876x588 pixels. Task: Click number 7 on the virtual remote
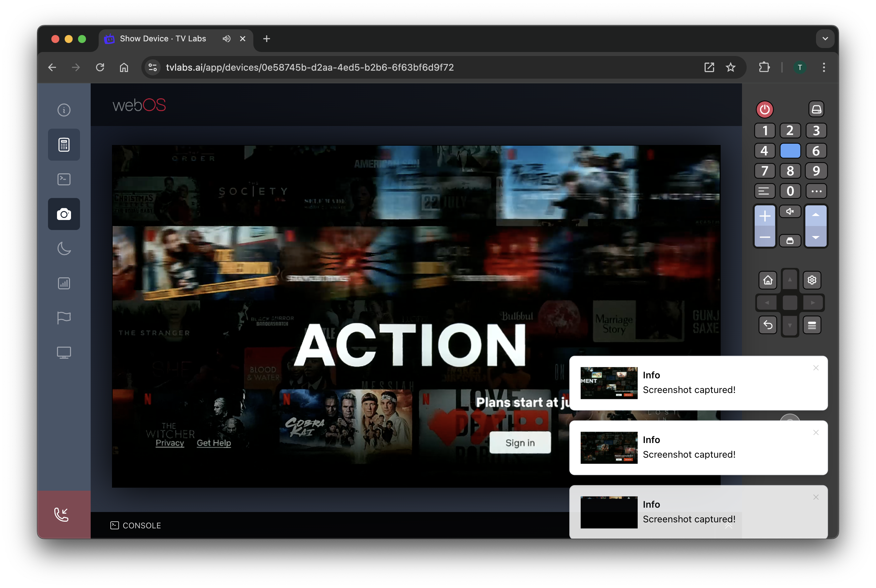coord(765,171)
